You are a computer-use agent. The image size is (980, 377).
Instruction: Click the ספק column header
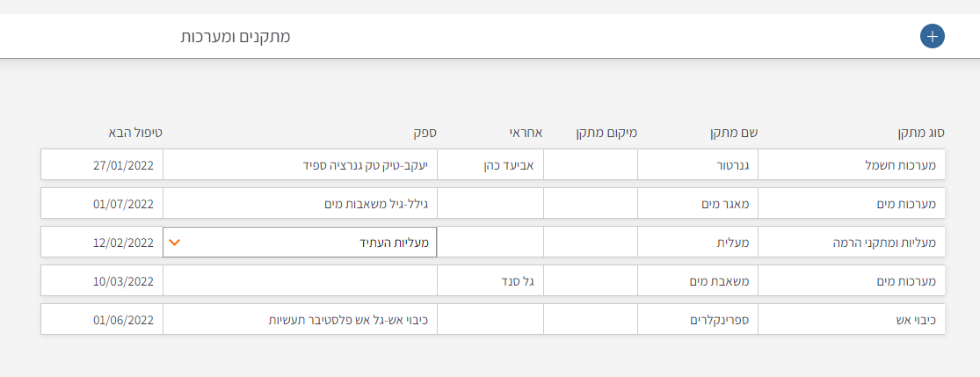pyautogui.click(x=425, y=134)
